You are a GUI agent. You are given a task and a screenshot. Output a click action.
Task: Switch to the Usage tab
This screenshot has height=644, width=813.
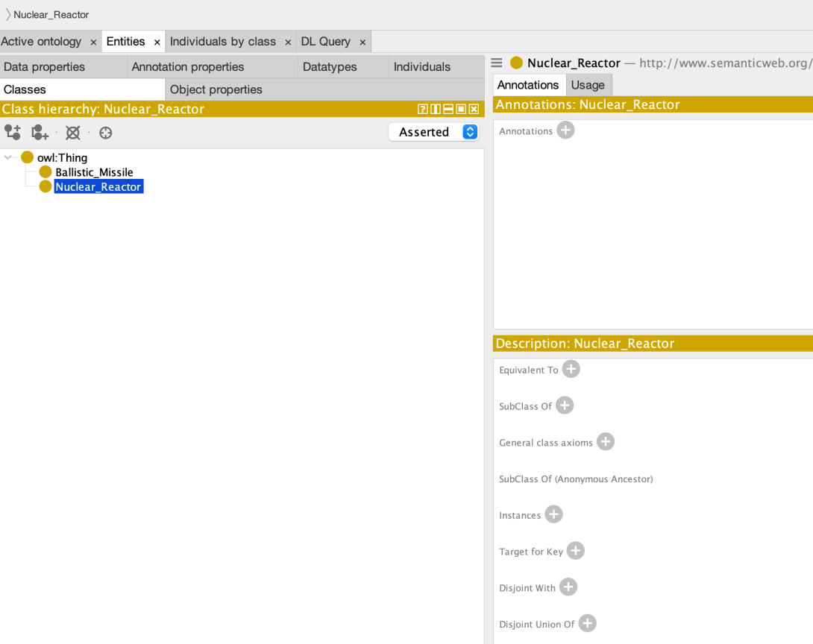[x=588, y=84]
